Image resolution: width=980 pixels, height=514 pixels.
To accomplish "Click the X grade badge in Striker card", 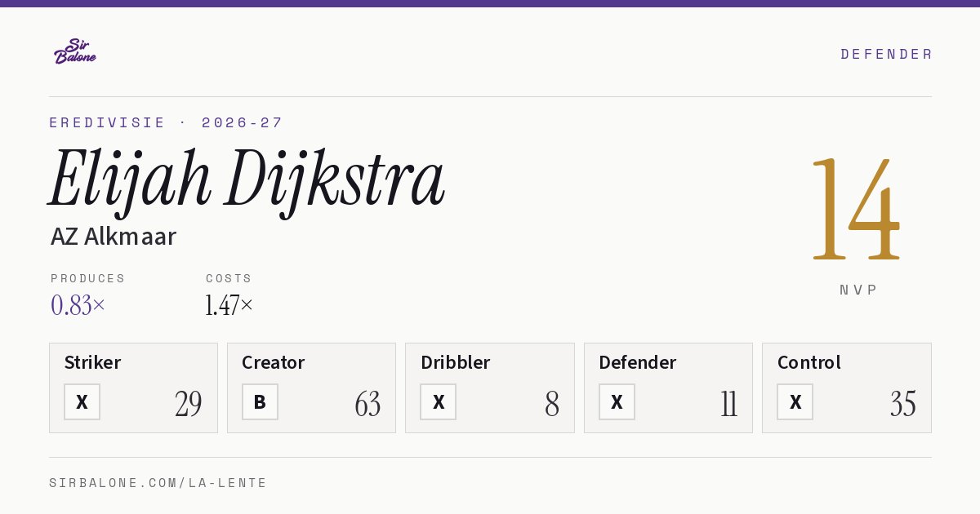I will pos(82,402).
